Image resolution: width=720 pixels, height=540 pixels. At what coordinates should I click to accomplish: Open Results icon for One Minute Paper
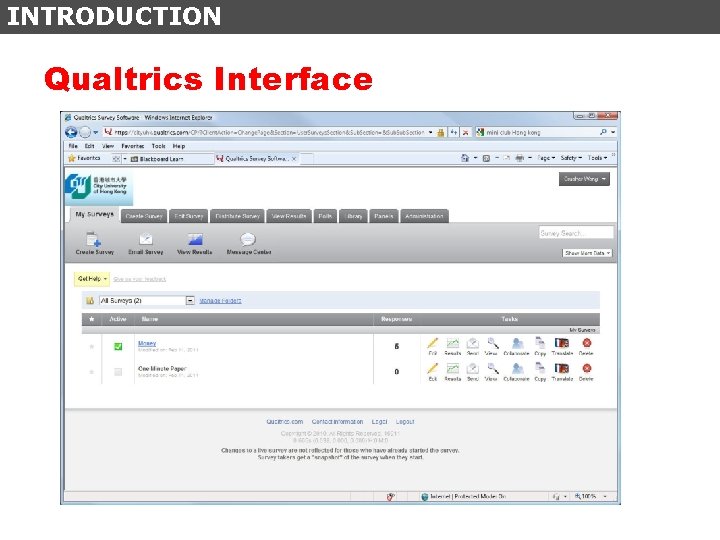453,368
